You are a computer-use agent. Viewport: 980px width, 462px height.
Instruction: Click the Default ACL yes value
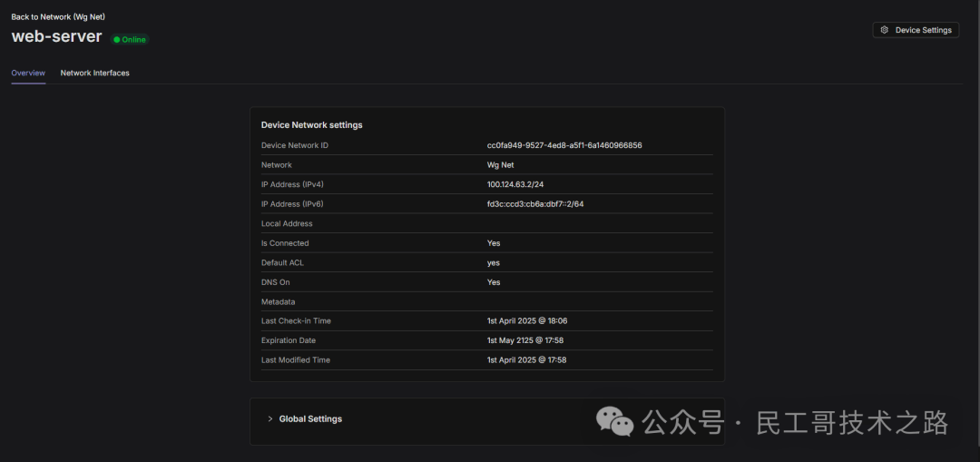point(494,263)
